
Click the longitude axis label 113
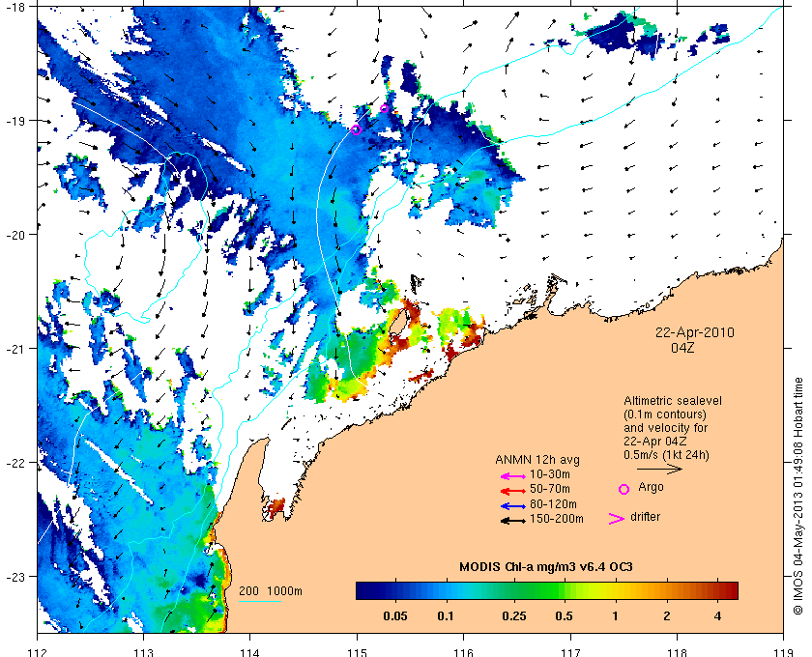pyautogui.click(x=143, y=652)
